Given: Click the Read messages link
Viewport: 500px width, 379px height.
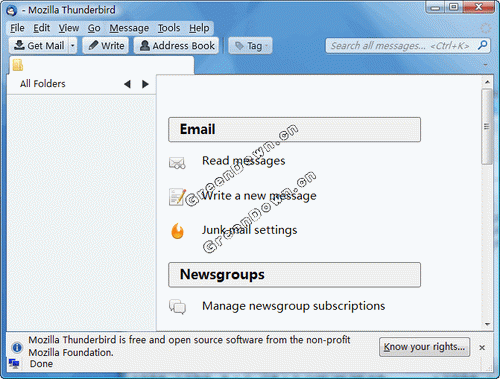Looking at the screenshot, I should click(x=244, y=161).
